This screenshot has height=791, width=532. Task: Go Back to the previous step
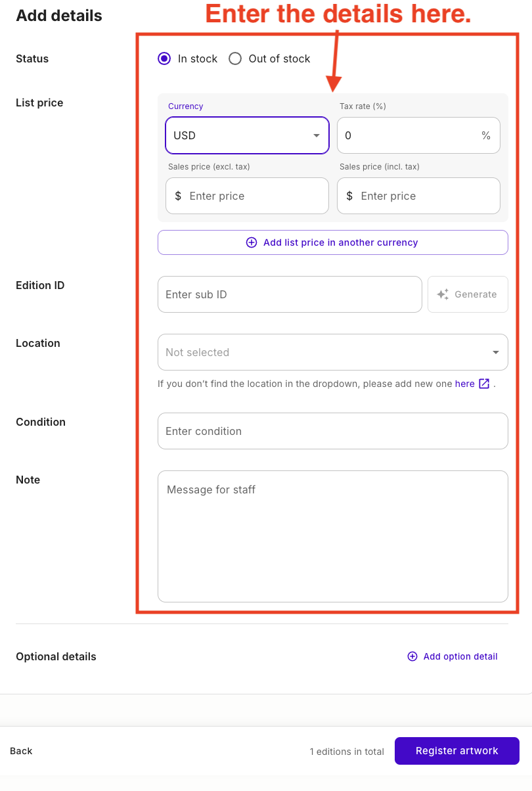21,751
